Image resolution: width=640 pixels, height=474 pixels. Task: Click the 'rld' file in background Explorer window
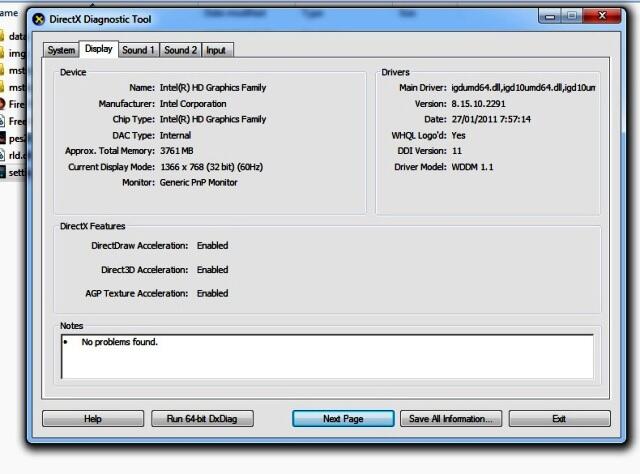pos(16,156)
